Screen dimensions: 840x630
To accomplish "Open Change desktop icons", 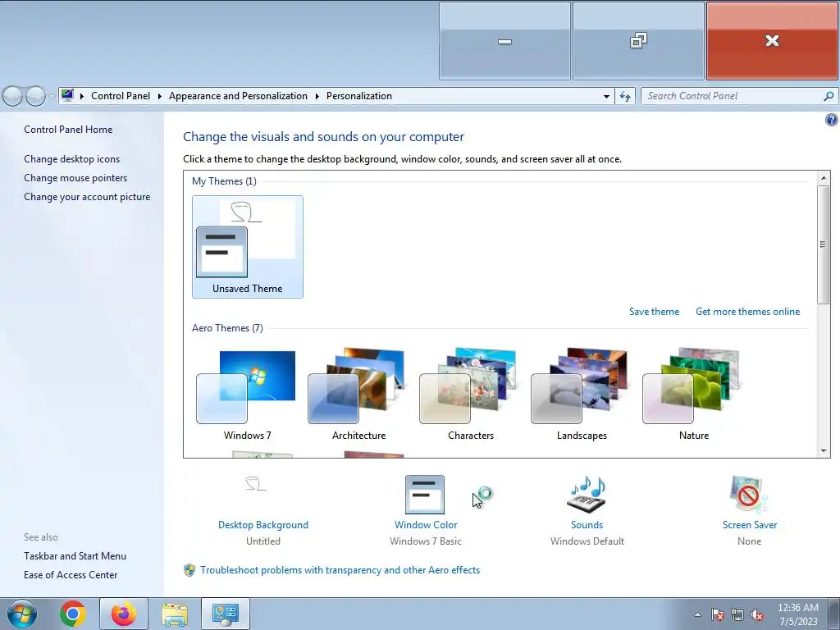I will click(x=72, y=159).
